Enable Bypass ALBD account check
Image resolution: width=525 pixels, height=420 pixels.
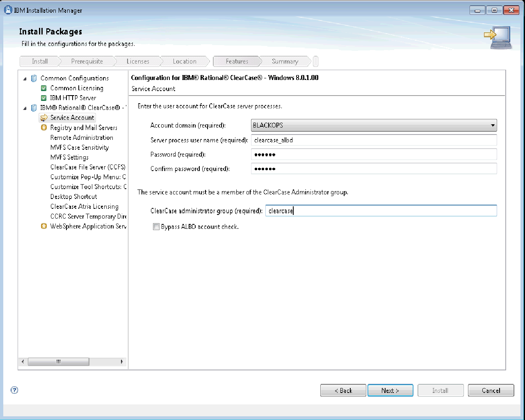pyautogui.click(x=156, y=227)
